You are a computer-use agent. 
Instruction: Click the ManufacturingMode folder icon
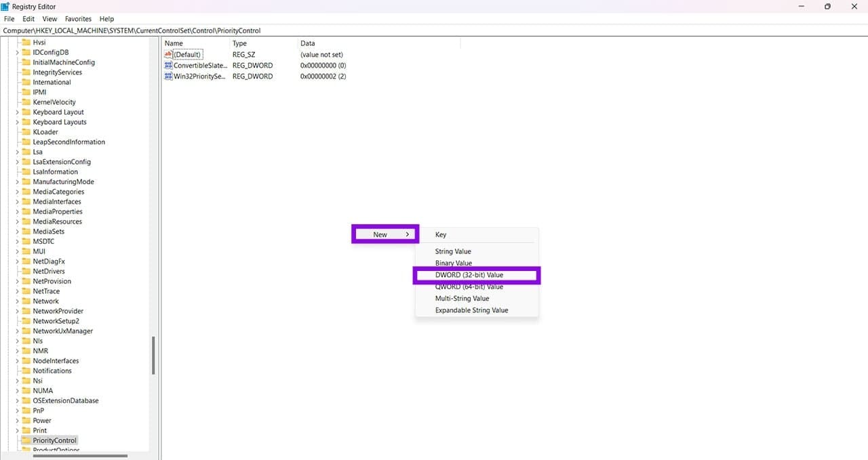[26, 182]
